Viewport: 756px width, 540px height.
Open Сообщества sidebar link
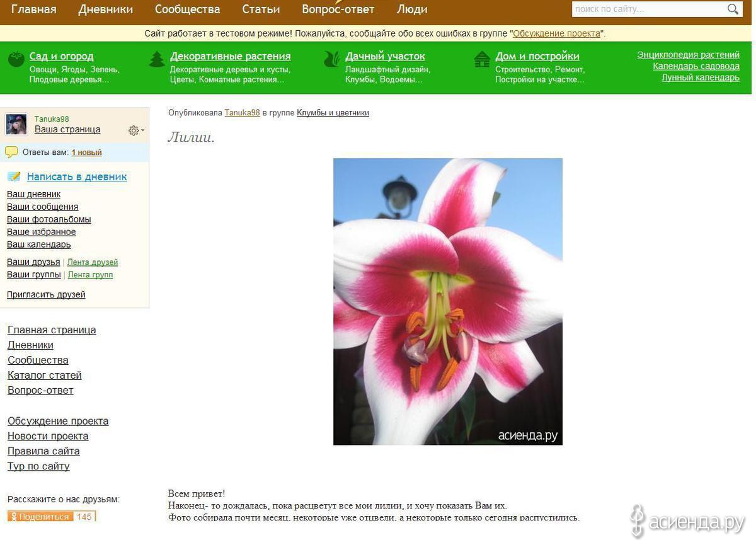(38, 360)
